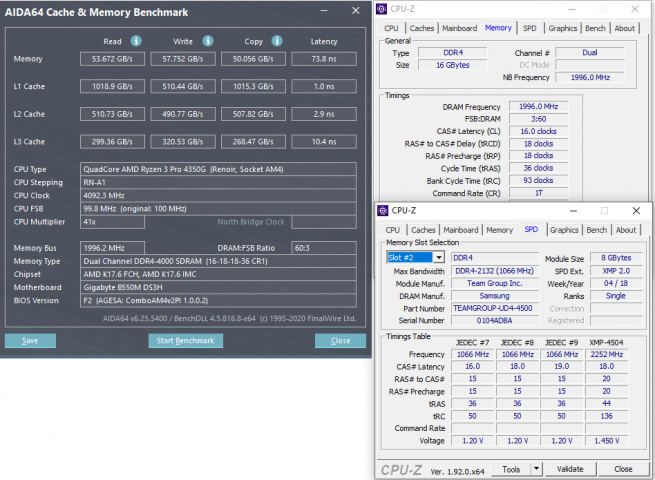655x480 pixels.
Task: Click L2 Cache Write value 490.77 GB/s
Action: (x=183, y=114)
